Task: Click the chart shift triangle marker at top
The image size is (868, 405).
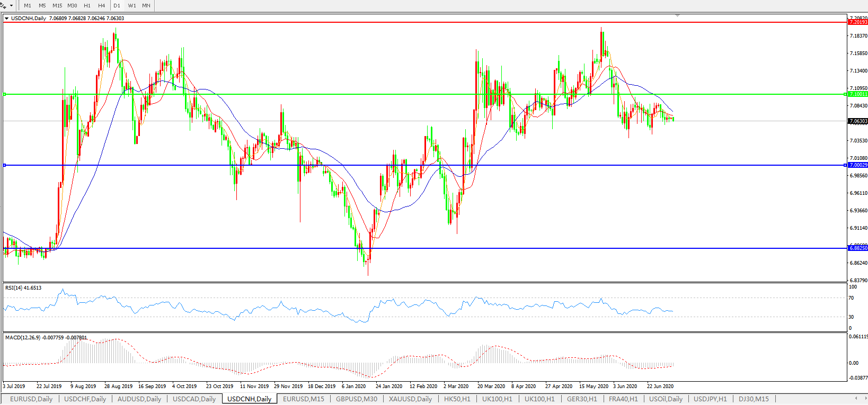Action: point(677,16)
